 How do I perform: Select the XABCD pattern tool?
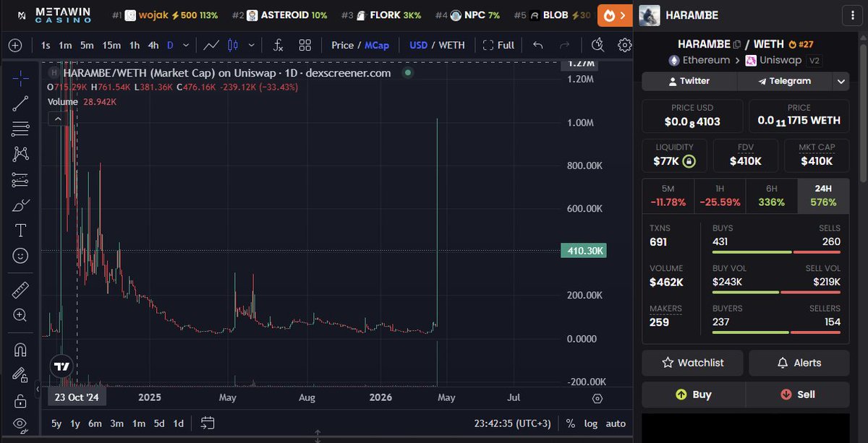20,154
